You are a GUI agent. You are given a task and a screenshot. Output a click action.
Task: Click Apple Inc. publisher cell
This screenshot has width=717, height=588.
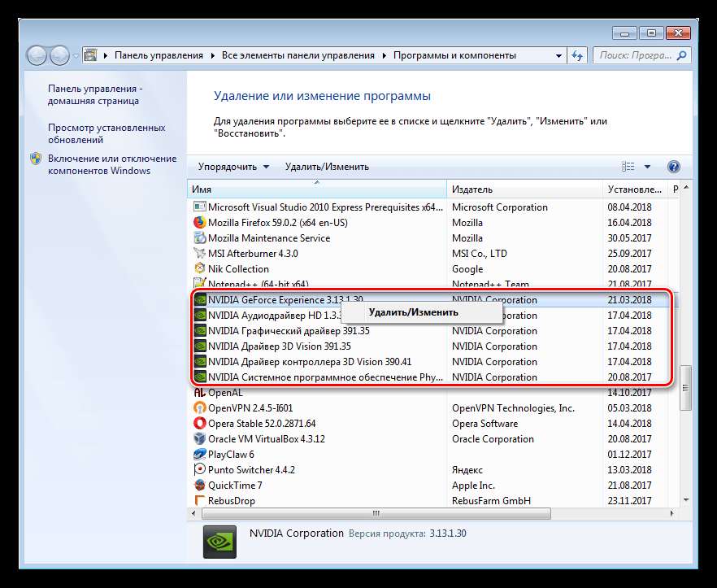click(x=473, y=485)
